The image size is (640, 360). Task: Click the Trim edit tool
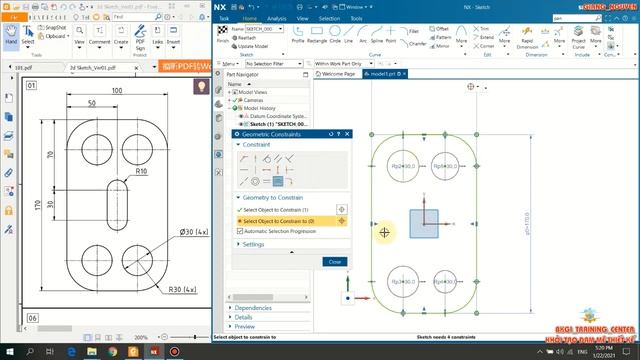(x=481, y=29)
